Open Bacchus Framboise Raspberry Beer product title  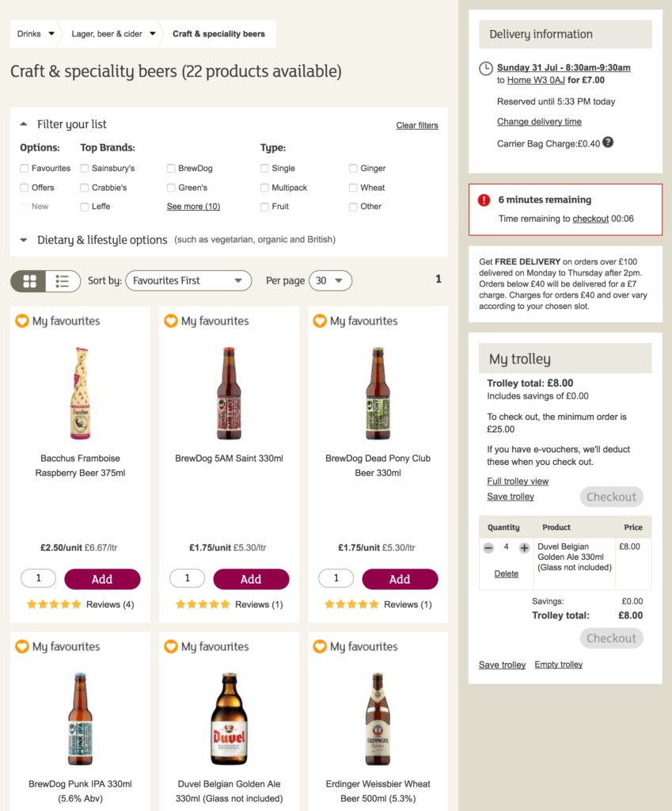80,466
